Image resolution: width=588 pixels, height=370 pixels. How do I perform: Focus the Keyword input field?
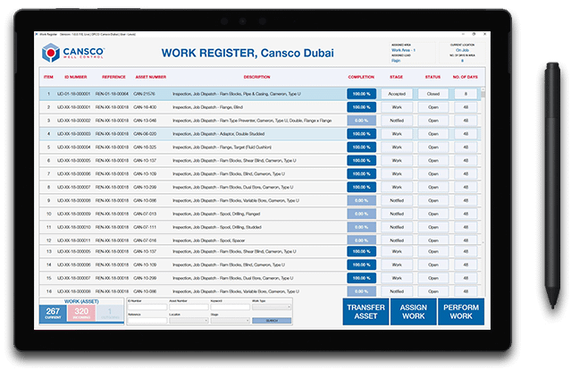(x=230, y=307)
